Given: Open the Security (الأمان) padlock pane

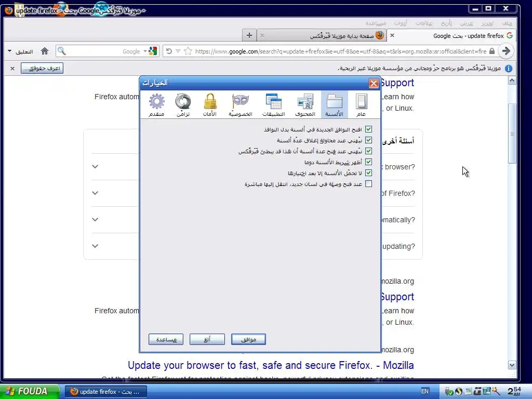Looking at the screenshot, I should (x=210, y=105).
